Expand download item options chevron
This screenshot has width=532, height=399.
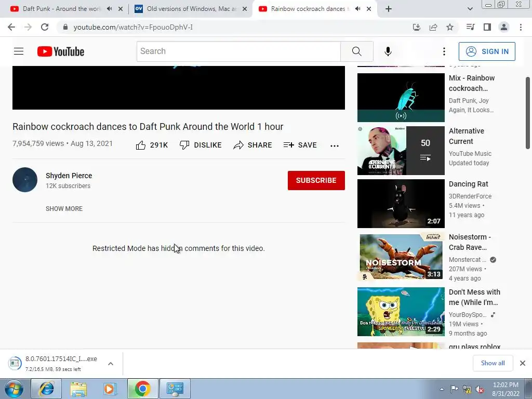point(111,364)
